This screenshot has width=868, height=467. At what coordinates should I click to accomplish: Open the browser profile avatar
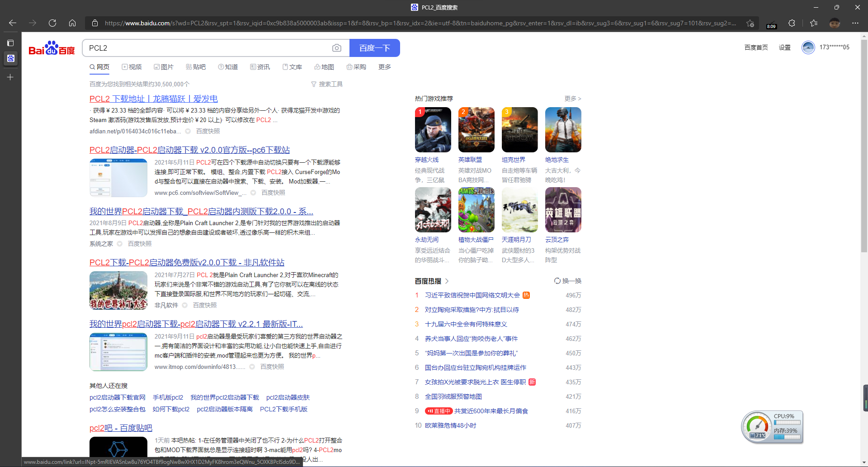[835, 23]
